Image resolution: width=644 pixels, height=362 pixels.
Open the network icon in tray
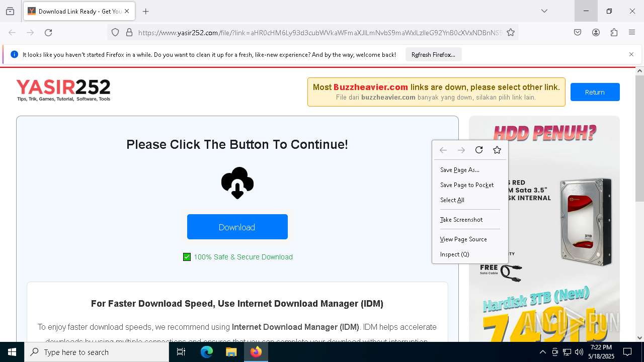pyautogui.click(x=567, y=352)
